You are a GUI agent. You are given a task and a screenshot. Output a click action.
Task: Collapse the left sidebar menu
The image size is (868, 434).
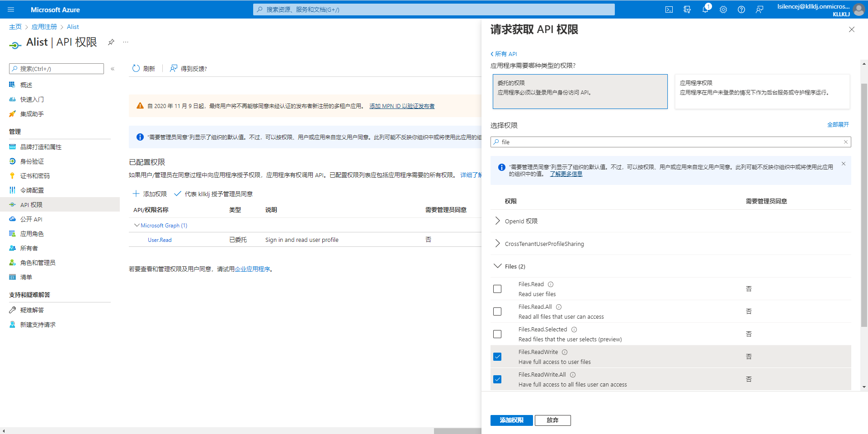coord(113,69)
